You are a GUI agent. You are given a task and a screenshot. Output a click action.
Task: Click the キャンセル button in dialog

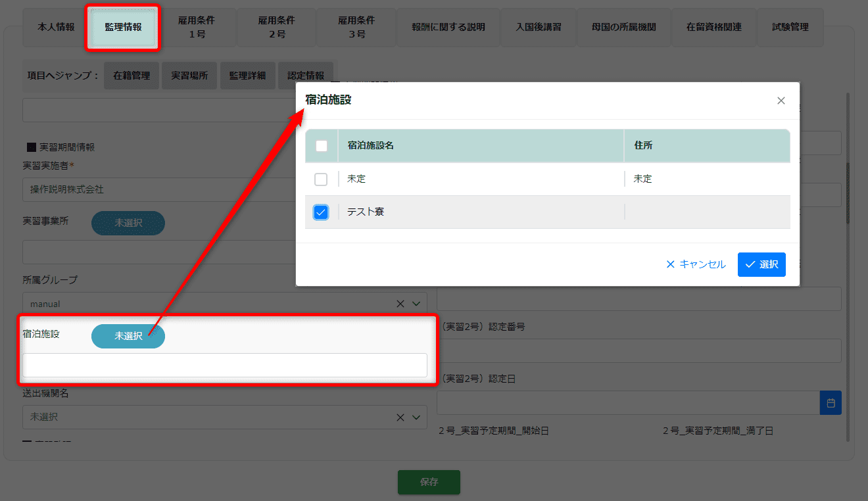point(696,264)
